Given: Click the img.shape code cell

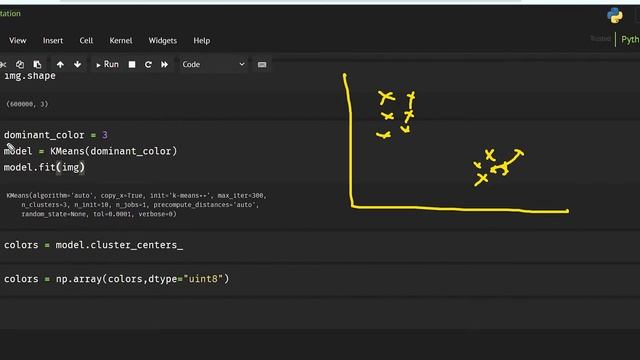Looking at the screenshot, I should click(30, 76).
